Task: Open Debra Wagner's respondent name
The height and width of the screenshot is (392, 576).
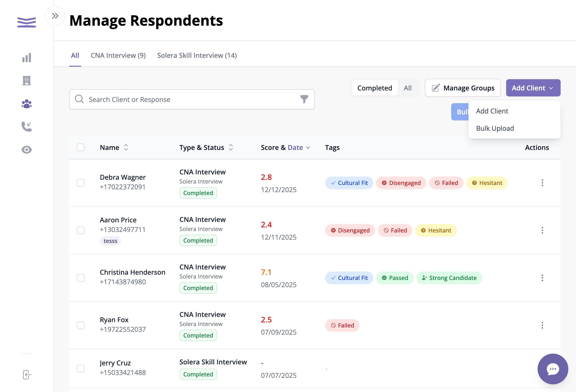Action: [x=122, y=177]
